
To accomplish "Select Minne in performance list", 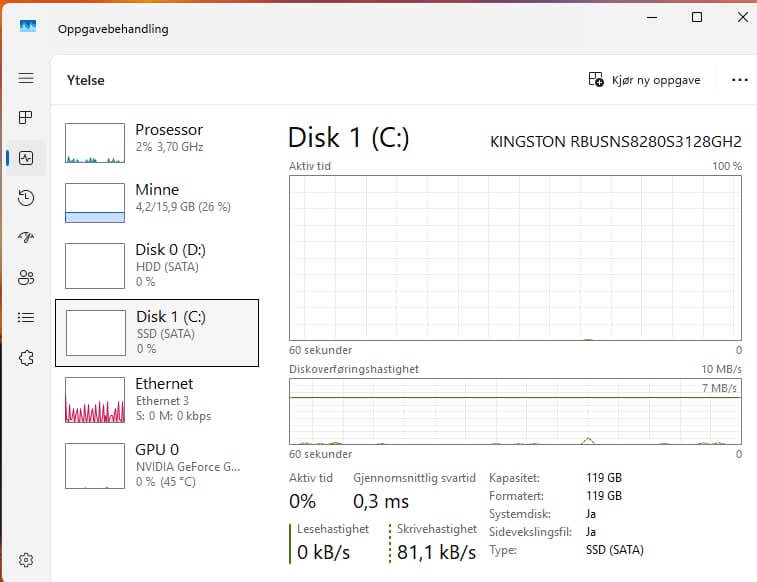I will (157, 203).
